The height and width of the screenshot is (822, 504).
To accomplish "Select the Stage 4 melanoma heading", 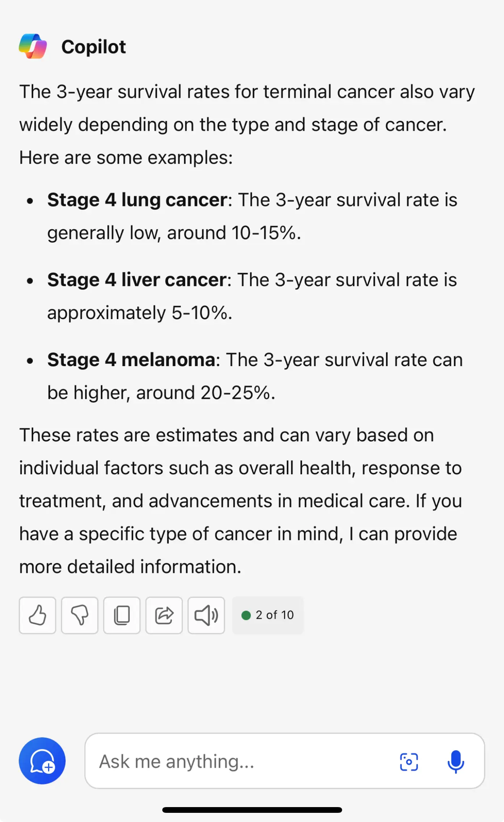I will coord(131,360).
